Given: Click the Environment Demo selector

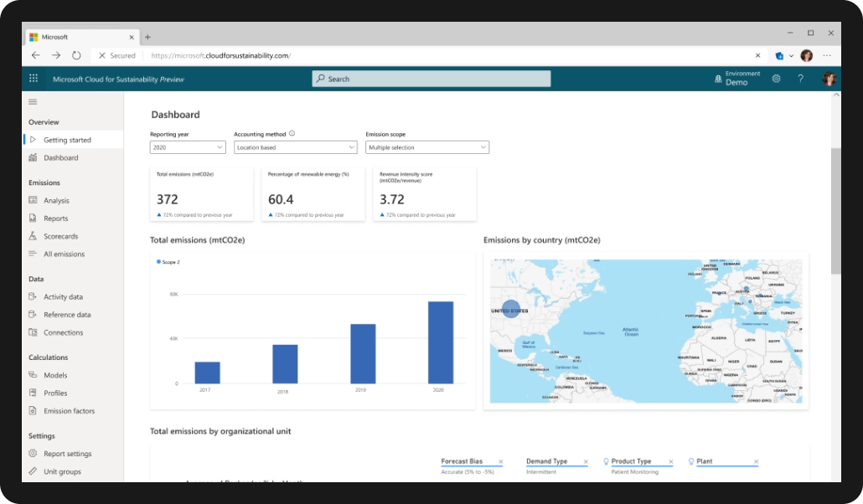Looking at the screenshot, I should [x=736, y=79].
